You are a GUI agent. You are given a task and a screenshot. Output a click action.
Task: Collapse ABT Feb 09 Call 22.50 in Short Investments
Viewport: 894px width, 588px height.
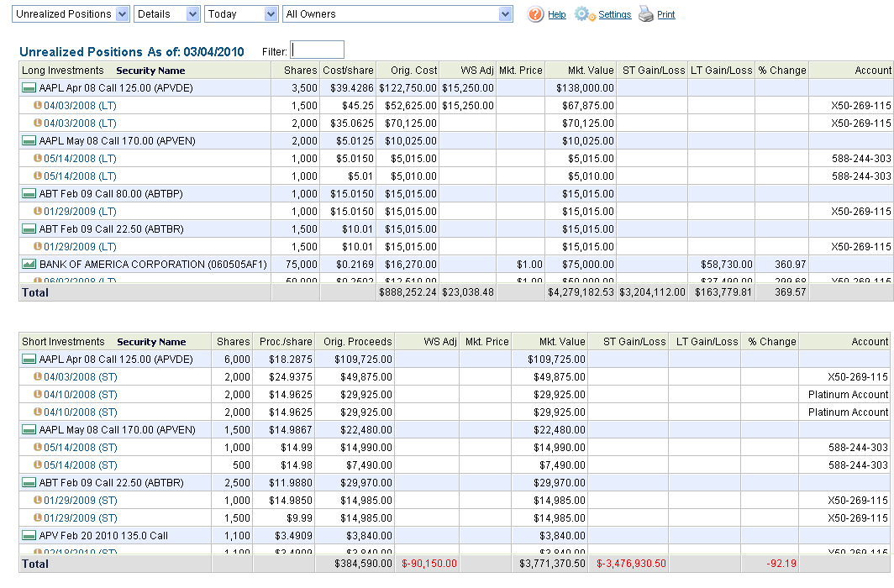point(29,483)
